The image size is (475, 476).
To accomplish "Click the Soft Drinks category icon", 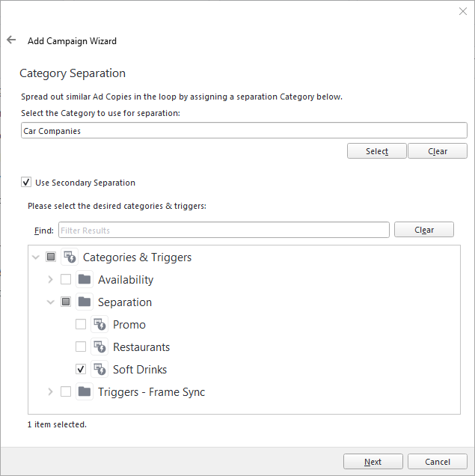I will tap(99, 369).
